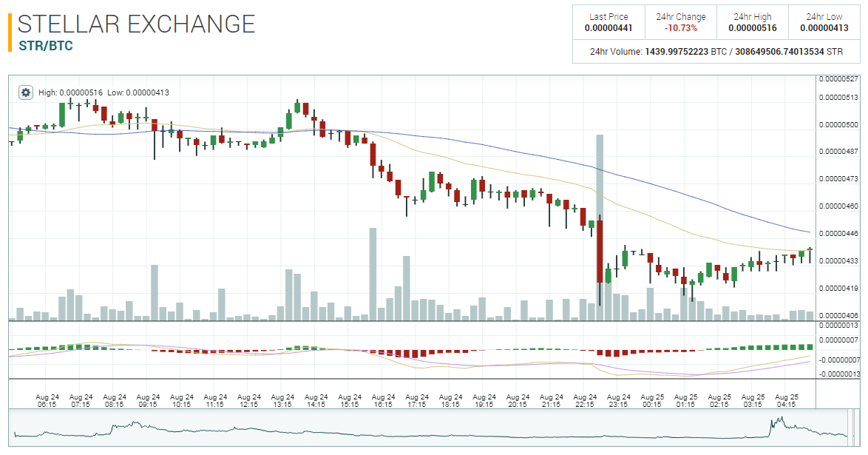Click the Aug 25 04:15 time label
868x455 pixels.
point(787,401)
